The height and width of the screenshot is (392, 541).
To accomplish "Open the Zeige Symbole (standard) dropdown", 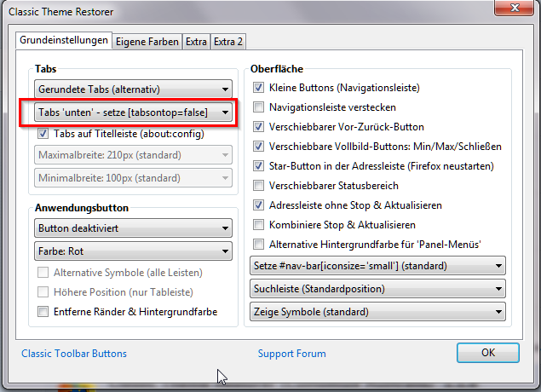I will pyautogui.click(x=377, y=312).
